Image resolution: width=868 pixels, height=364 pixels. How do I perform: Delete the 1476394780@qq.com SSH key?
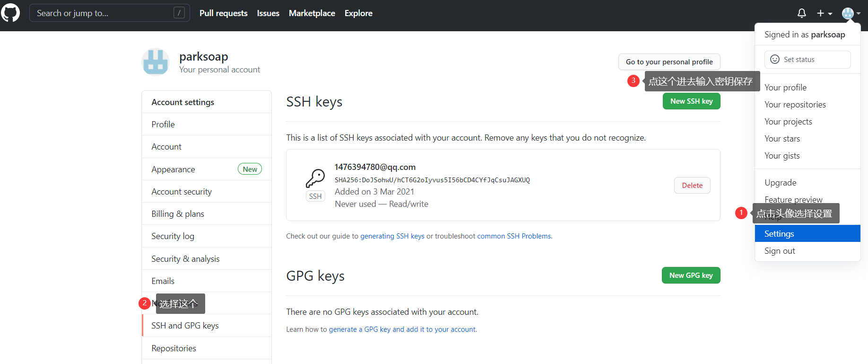point(692,186)
